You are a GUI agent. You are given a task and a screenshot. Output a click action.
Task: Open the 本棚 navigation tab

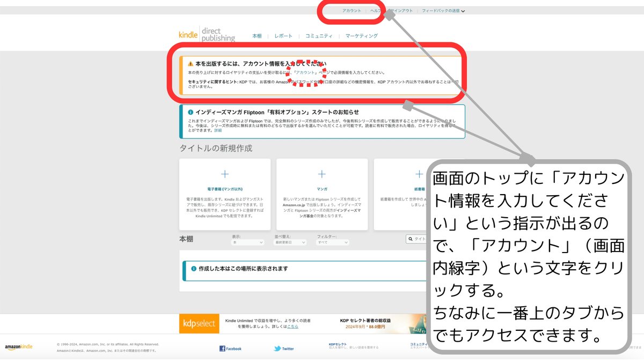coord(257,36)
